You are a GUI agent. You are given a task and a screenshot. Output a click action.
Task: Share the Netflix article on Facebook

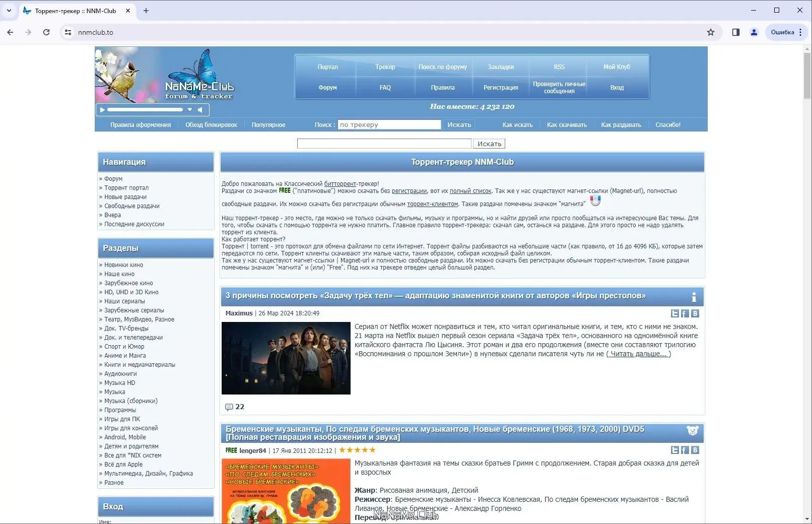(685, 313)
